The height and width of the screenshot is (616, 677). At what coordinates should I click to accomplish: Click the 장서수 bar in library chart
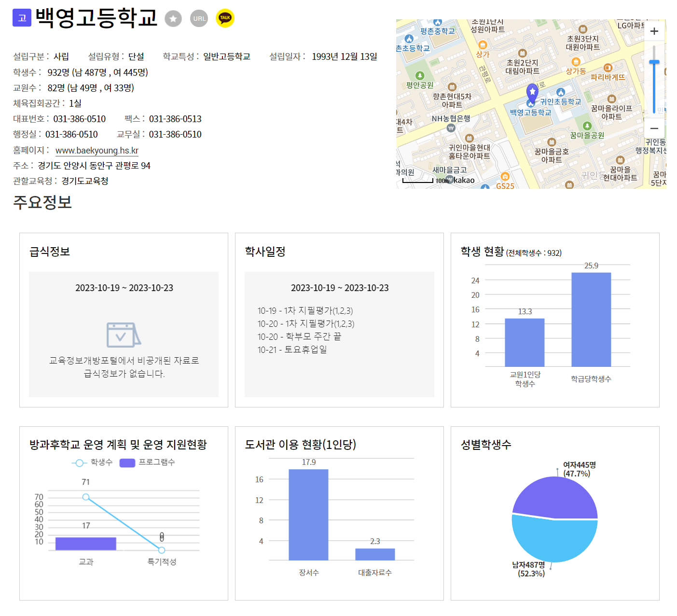click(x=308, y=515)
